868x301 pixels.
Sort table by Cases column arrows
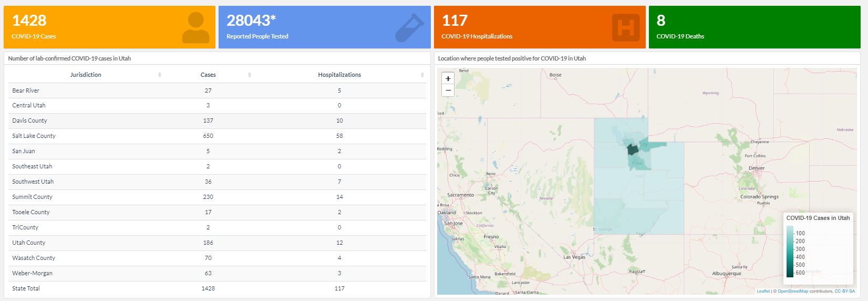[x=250, y=75]
